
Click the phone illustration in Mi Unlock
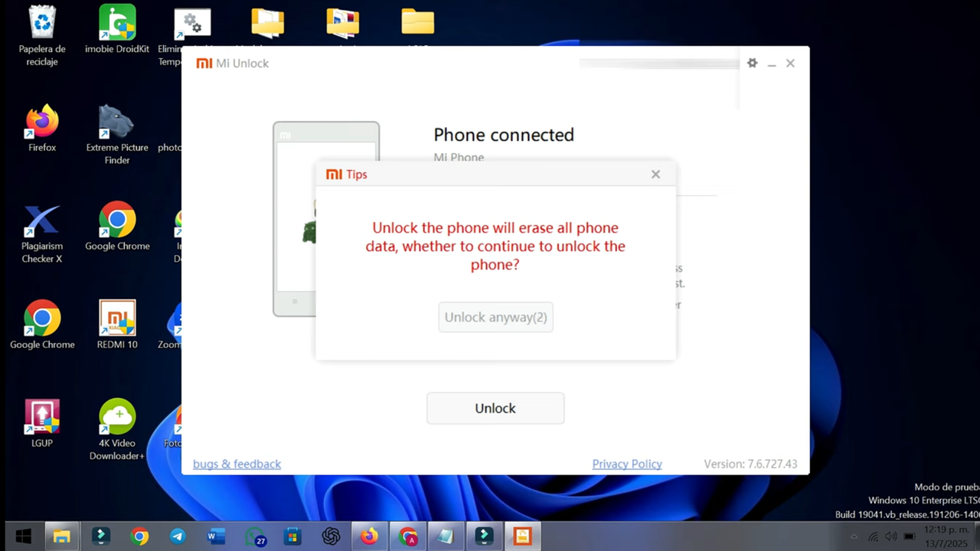(x=326, y=218)
